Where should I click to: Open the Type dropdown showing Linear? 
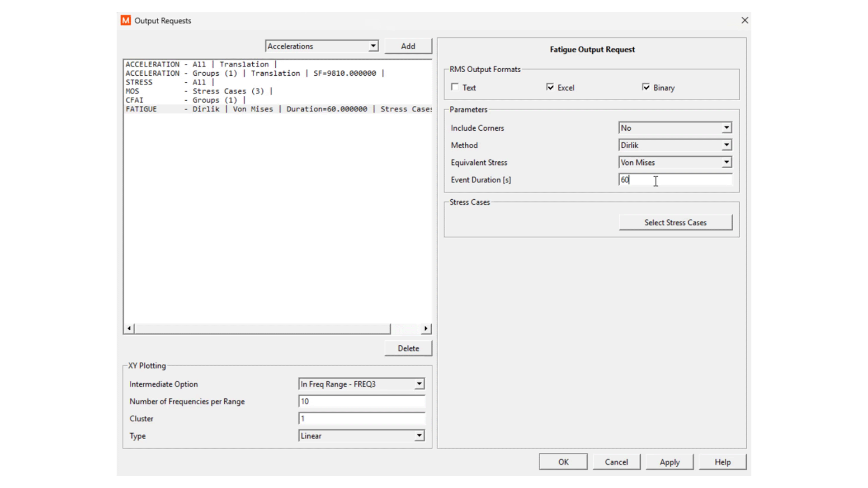tap(418, 436)
